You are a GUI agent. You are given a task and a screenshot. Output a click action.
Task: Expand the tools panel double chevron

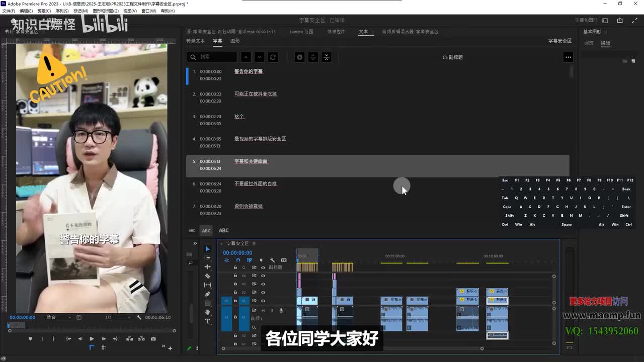click(x=195, y=244)
